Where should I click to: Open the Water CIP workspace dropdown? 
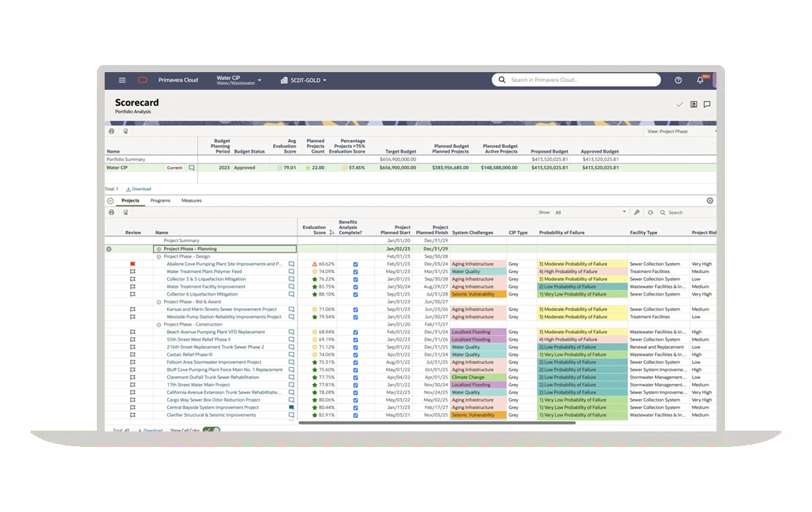(x=239, y=81)
